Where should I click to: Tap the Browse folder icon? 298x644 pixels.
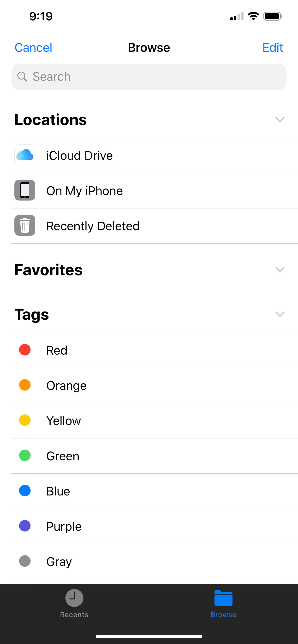pos(223,598)
